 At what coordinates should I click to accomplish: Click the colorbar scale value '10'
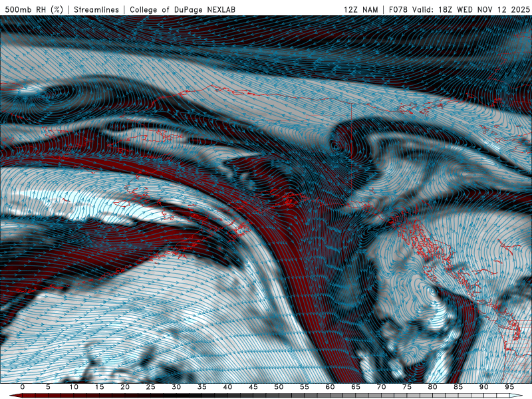click(74, 387)
